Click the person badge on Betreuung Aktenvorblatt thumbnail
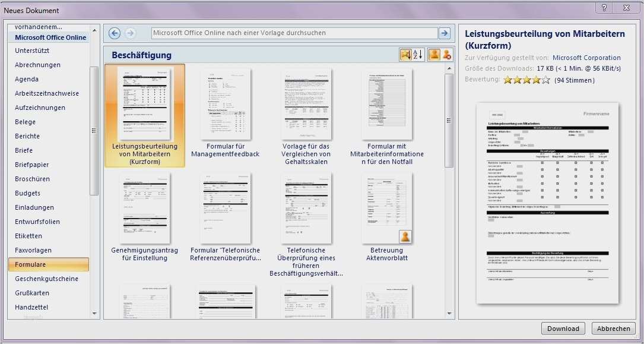This screenshot has width=644, height=344. (405, 236)
